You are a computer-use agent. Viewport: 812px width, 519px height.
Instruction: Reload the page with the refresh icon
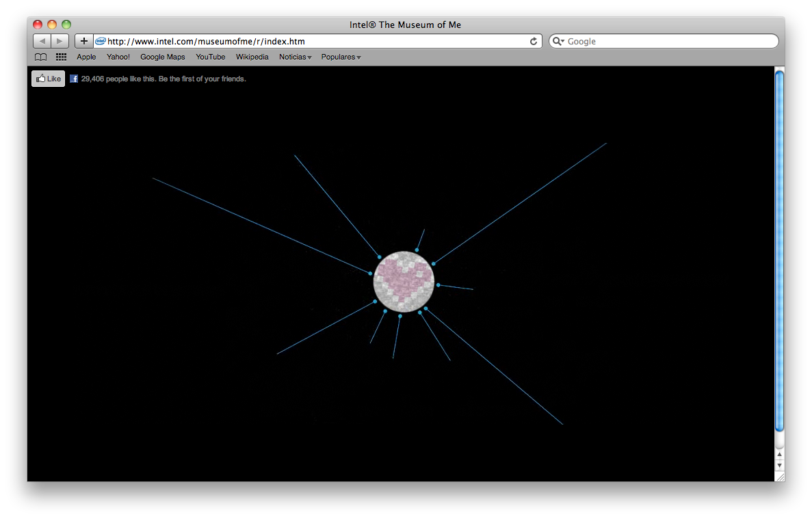pyautogui.click(x=534, y=42)
